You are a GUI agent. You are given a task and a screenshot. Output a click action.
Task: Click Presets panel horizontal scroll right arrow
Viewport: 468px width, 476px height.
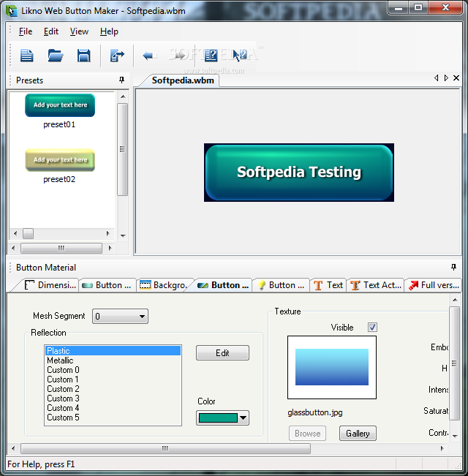point(110,248)
